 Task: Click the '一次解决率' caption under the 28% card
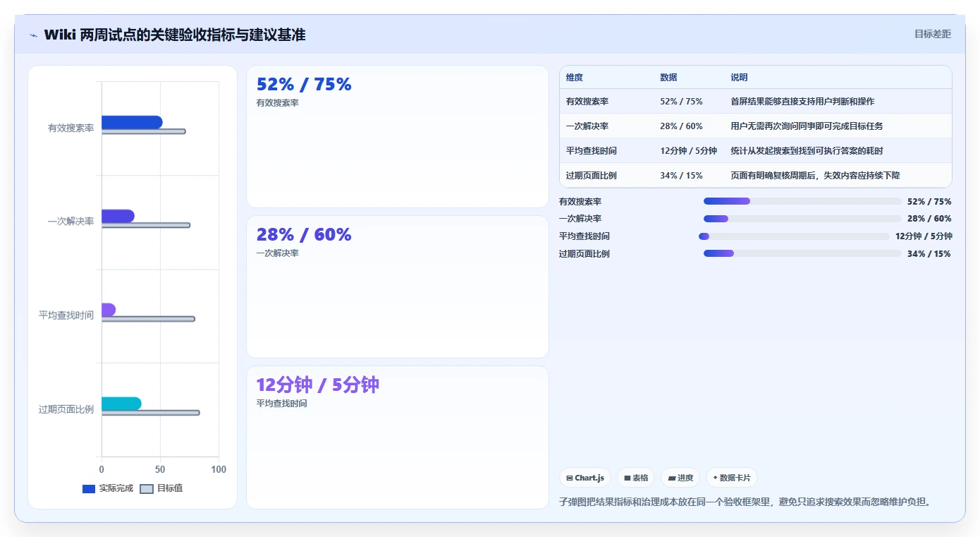click(278, 253)
